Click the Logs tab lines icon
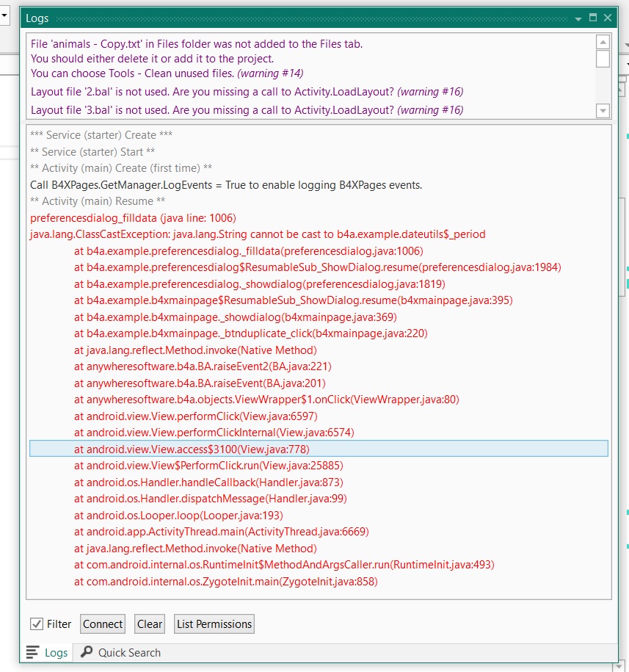Viewport: 629px width, 672px height. click(32, 652)
